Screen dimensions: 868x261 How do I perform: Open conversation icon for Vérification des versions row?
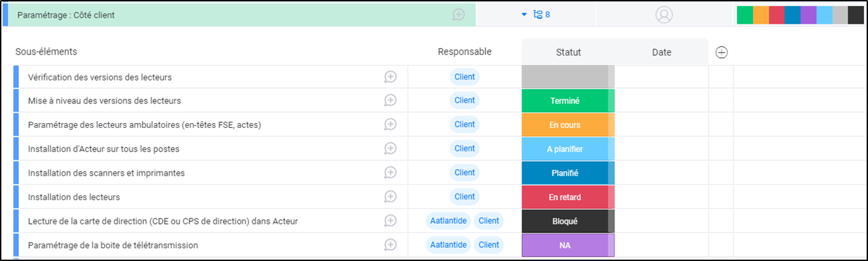(390, 77)
